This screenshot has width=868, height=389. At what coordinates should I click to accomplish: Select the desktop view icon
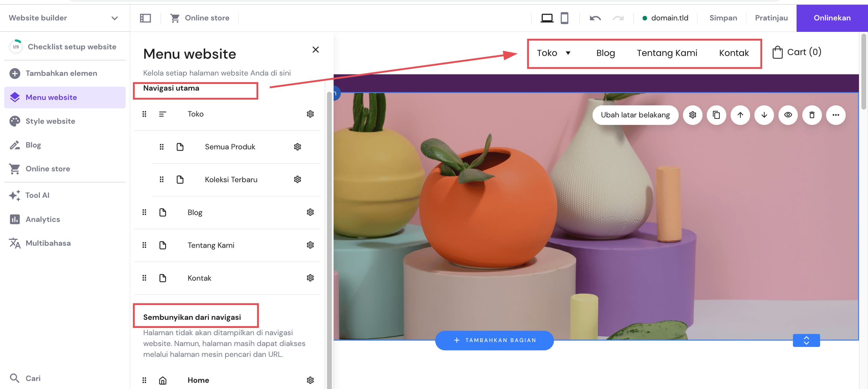click(547, 18)
